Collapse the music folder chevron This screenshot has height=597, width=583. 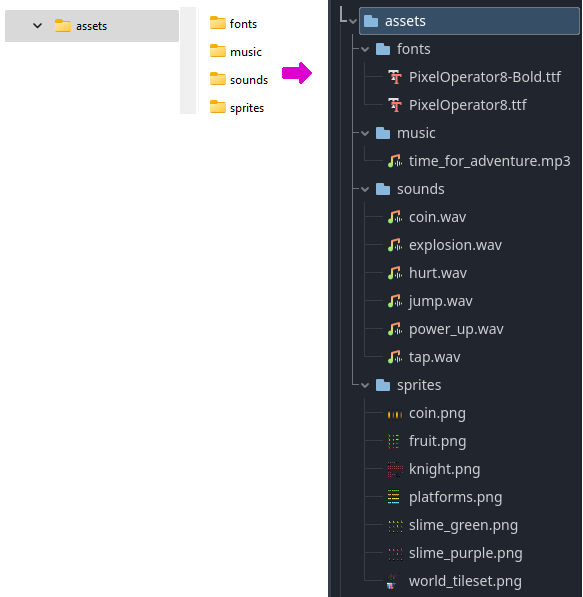[x=365, y=134]
